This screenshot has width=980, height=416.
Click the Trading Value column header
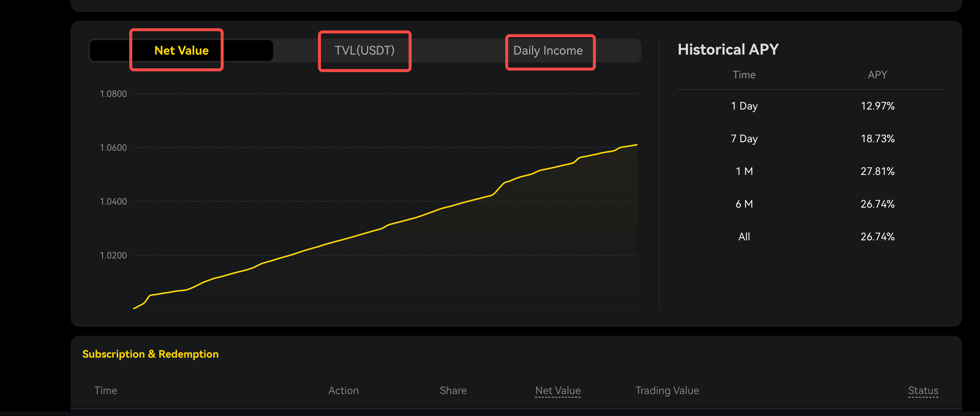[667, 390]
